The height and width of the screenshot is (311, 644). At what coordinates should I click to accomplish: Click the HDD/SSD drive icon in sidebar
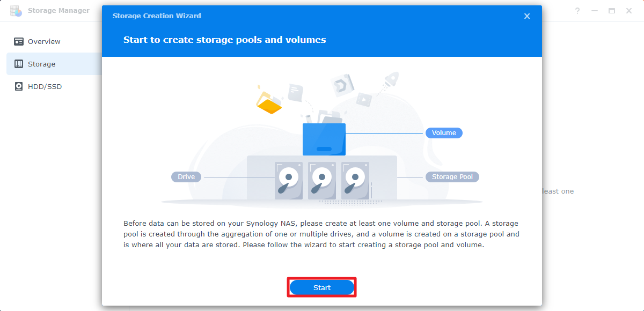click(19, 86)
